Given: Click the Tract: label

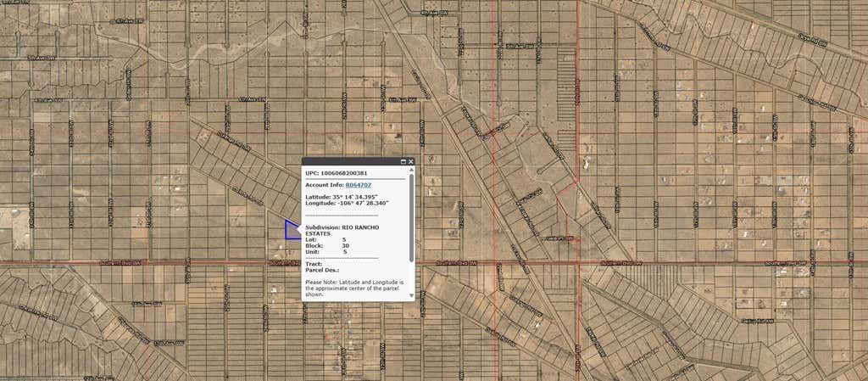Looking at the screenshot, I should pos(314,264).
